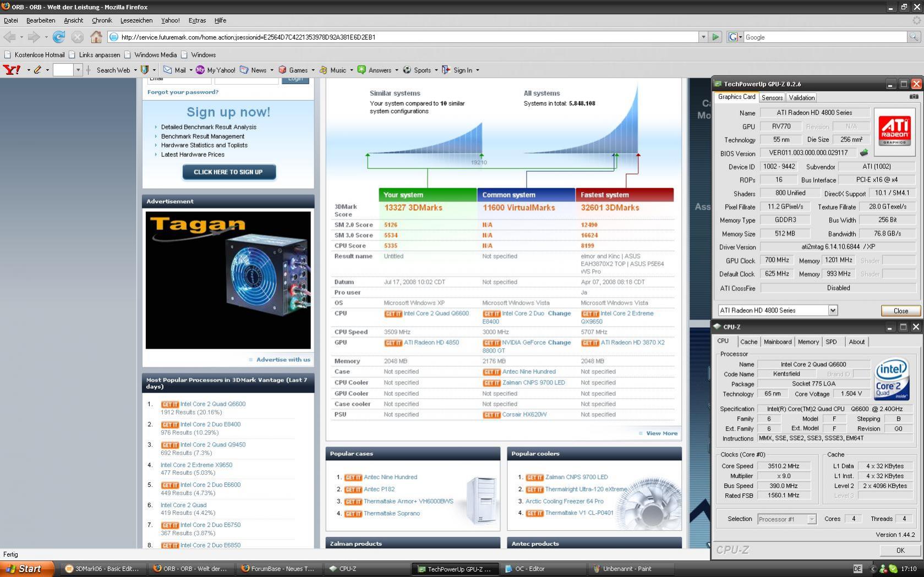The image size is (924, 577).
Task: Click OK in the CPU-Z window
Action: pyautogui.click(x=900, y=550)
